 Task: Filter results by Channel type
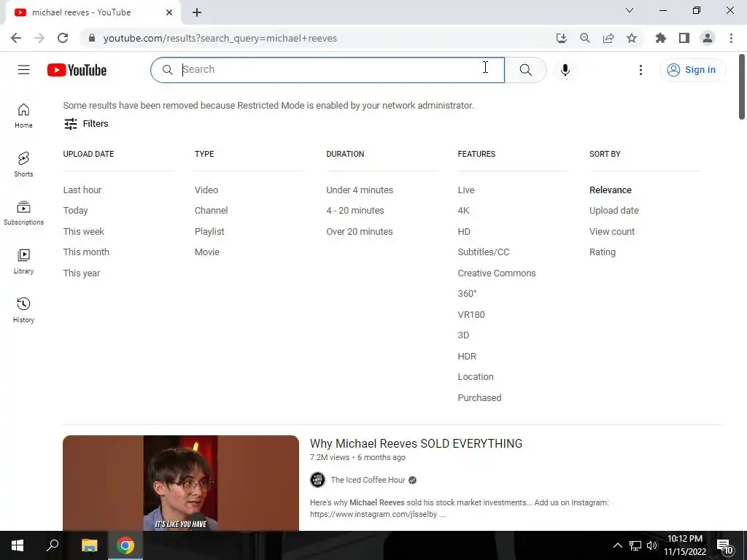[x=211, y=211]
